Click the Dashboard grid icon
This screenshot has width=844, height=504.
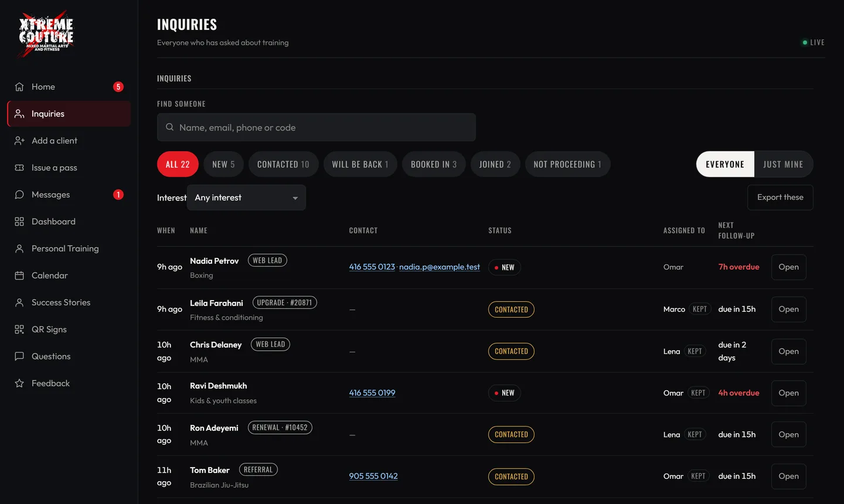(19, 222)
